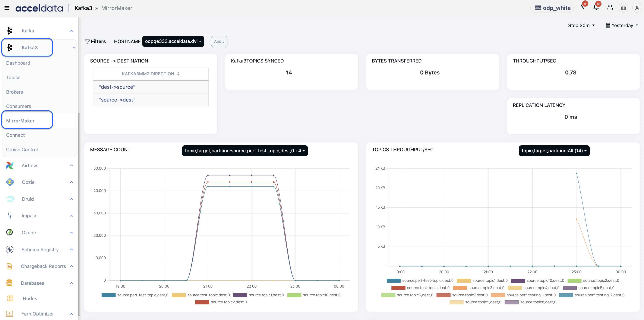Click the Schema Registry icon
Screen dimensions: 644x320
click(x=10, y=249)
